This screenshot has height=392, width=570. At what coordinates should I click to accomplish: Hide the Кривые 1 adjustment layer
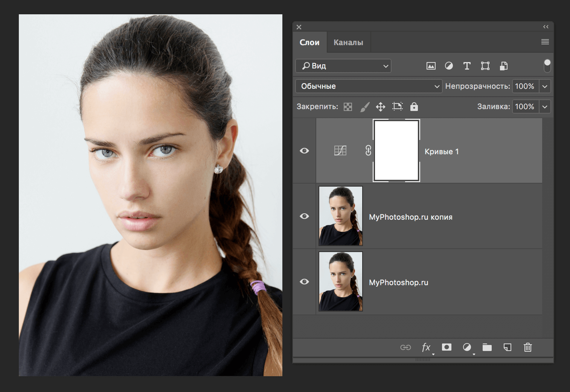305,151
